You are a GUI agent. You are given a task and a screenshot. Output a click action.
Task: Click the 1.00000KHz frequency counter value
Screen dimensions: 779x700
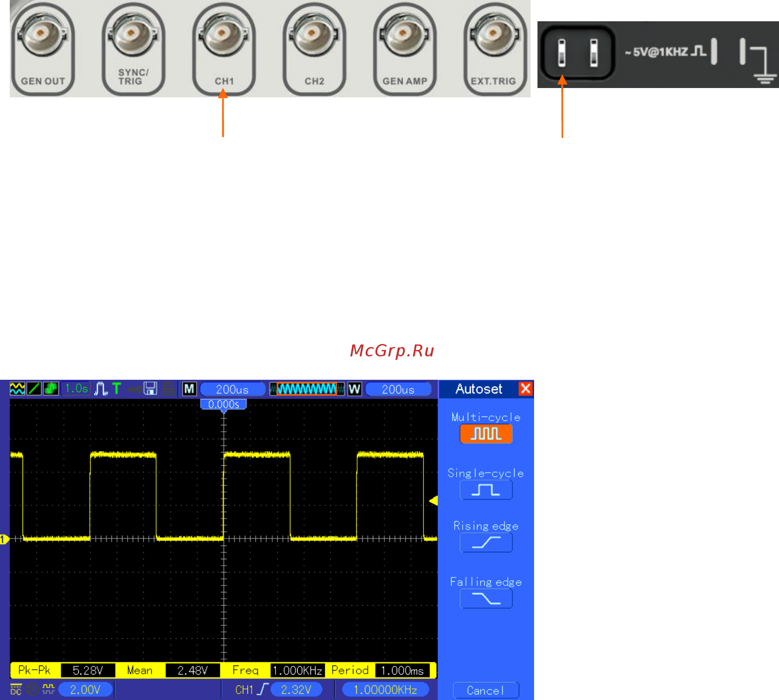coord(385,689)
